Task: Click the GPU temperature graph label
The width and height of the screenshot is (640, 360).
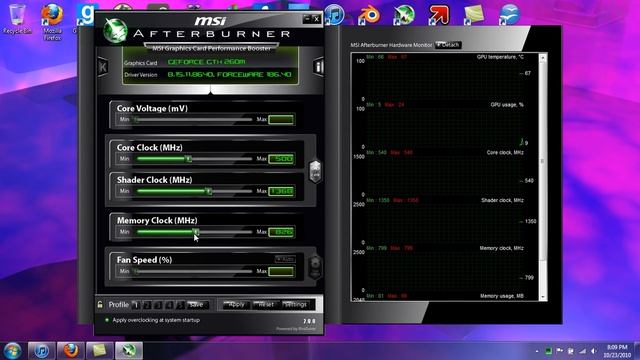Action: [500, 57]
